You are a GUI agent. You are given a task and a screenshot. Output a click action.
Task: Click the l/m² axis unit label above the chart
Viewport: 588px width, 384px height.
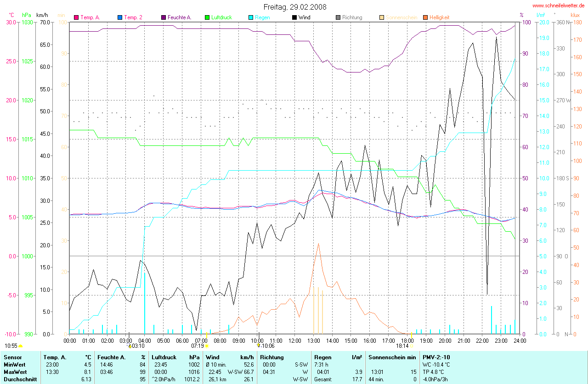click(540, 15)
